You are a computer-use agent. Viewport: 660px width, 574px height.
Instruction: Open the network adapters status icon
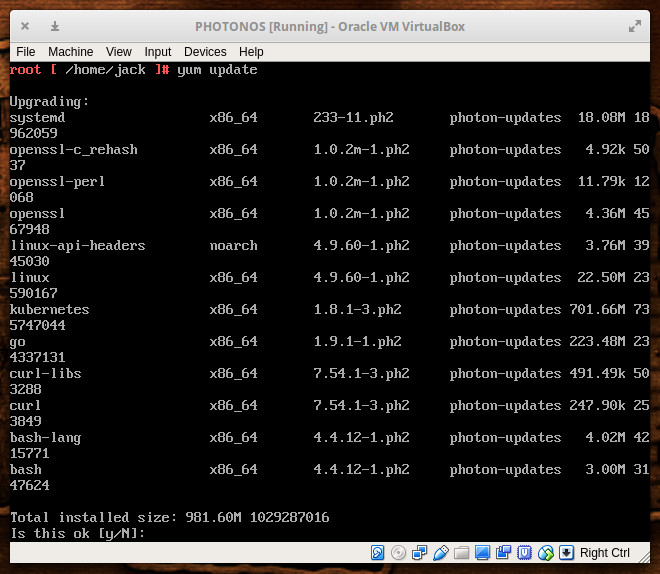tap(419, 553)
